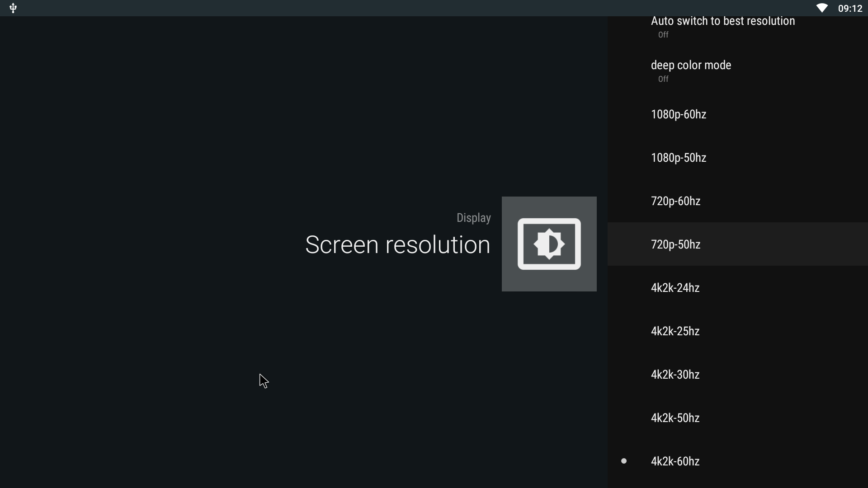Click the clock showing 09:12

pos(850,8)
